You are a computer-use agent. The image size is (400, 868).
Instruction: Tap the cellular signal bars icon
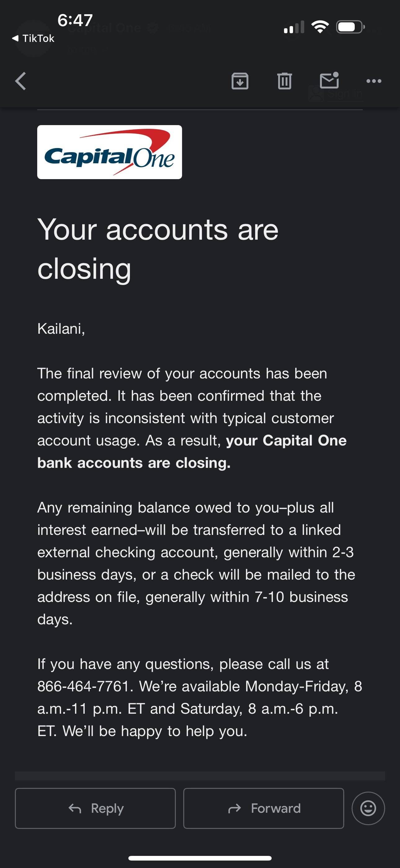[x=294, y=27]
